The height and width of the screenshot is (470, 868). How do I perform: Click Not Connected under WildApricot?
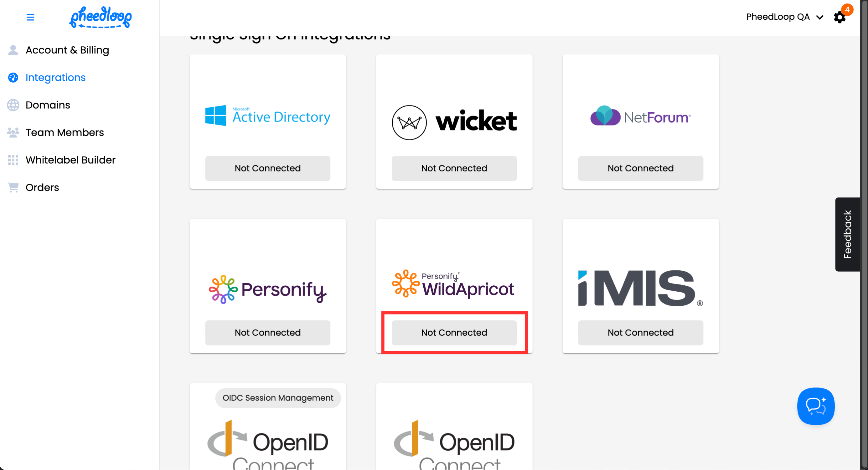(x=454, y=333)
